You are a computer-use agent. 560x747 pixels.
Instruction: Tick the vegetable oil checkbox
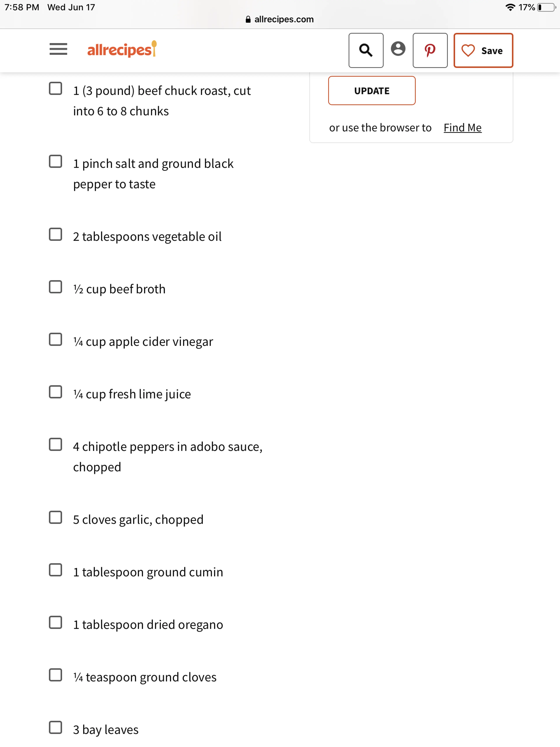55,234
